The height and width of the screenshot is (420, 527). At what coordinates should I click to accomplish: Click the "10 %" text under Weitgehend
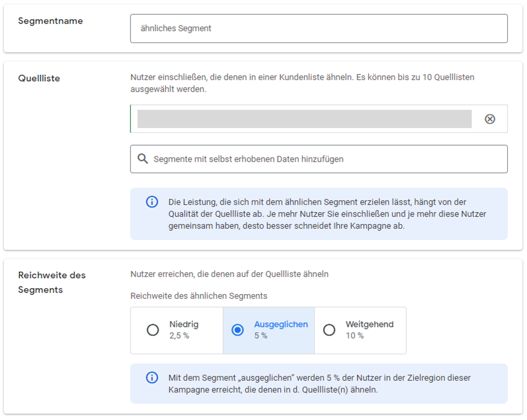click(355, 336)
